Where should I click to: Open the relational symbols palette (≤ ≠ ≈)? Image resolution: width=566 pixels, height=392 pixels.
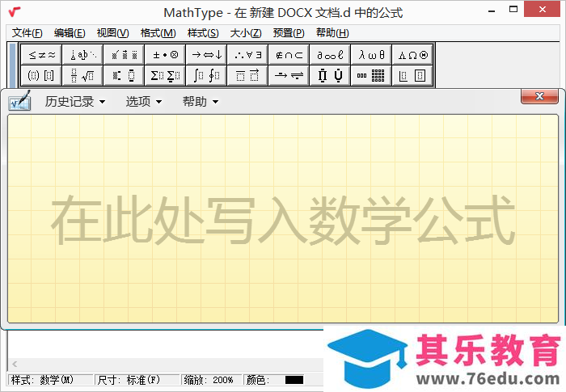tap(41, 55)
